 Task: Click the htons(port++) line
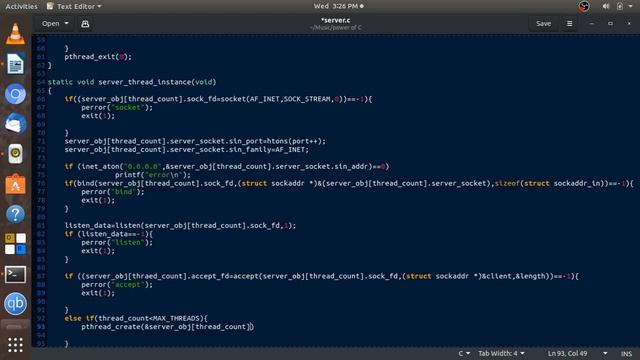click(x=195, y=141)
